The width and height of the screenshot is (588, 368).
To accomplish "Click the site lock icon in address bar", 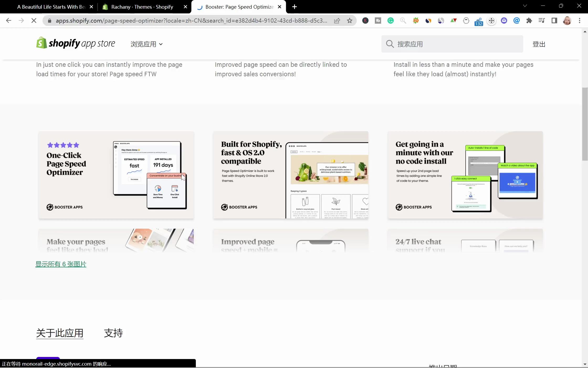I will [49, 21].
